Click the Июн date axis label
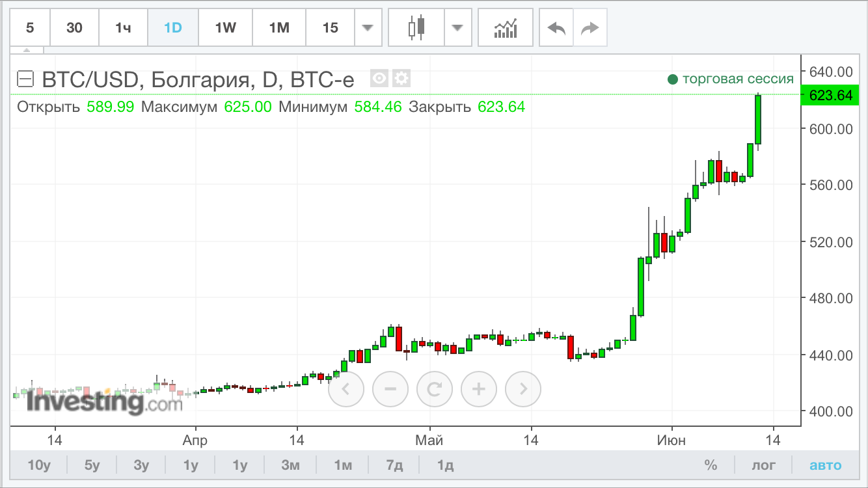868x488 pixels. (x=671, y=441)
